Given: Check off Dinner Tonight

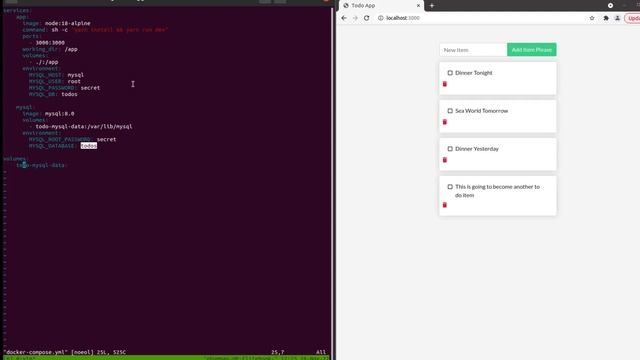Looking at the screenshot, I should (450, 73).
